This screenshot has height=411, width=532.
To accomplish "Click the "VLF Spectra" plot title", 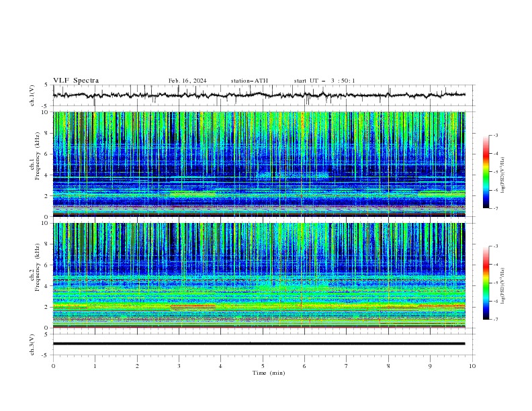I will 76,81.
